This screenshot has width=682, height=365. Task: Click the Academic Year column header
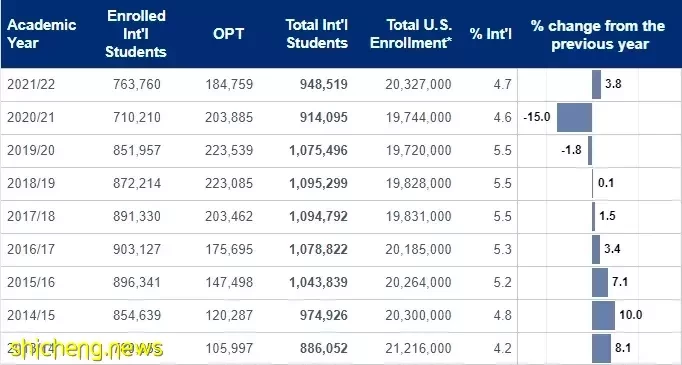(x=42, y=34)
